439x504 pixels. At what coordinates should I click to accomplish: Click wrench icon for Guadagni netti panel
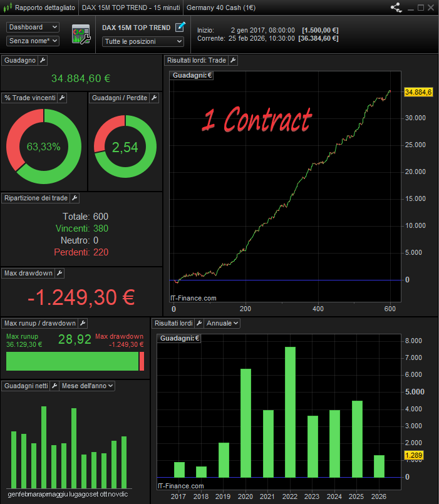coord(54,386)
